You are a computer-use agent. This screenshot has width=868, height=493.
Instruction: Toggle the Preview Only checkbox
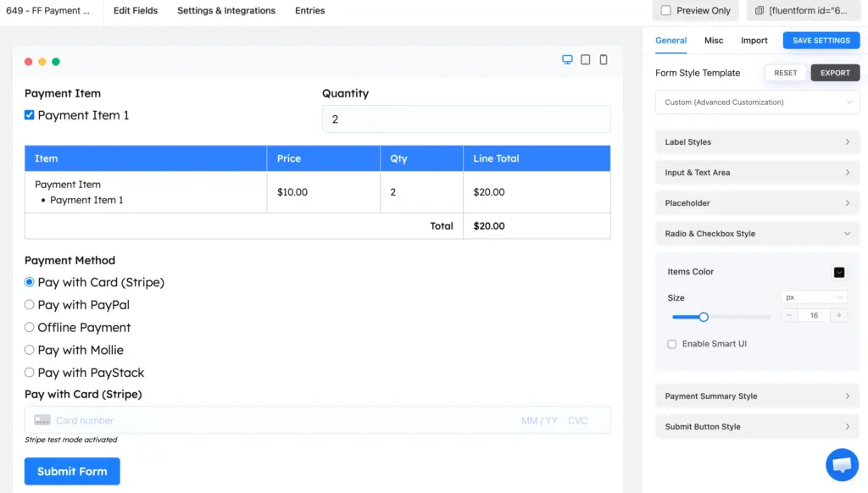pyautogui.click(x=666, y=10)
